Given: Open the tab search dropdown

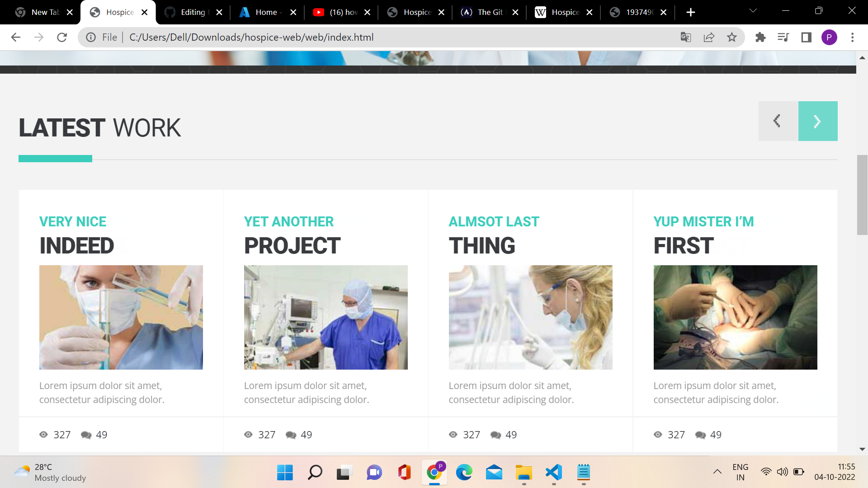Looking at the screenshot, I should (753, 11).
